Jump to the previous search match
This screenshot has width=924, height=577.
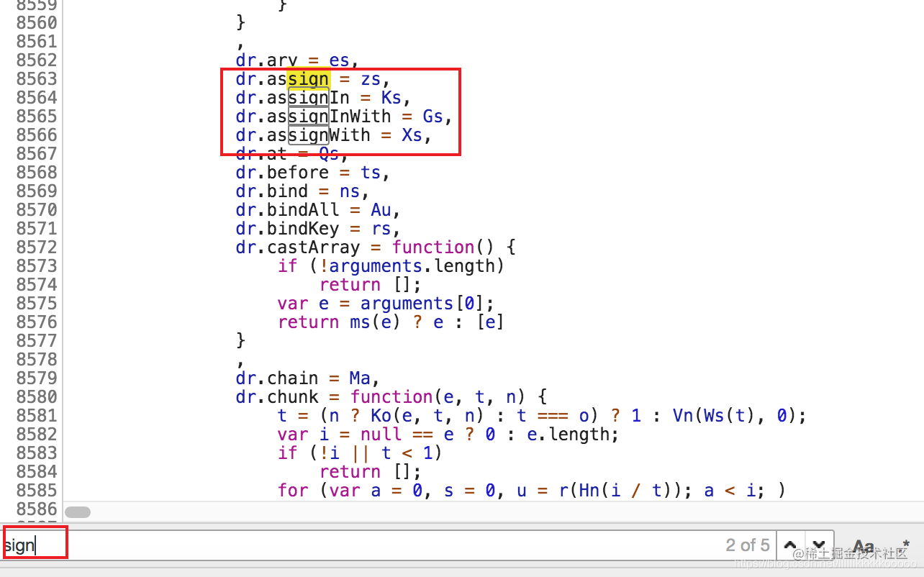point(790,545)
